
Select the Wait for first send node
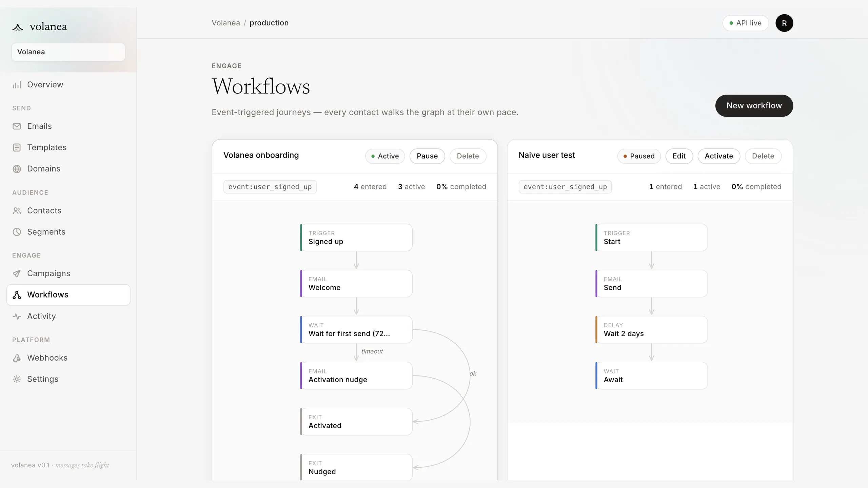point(356,330)
